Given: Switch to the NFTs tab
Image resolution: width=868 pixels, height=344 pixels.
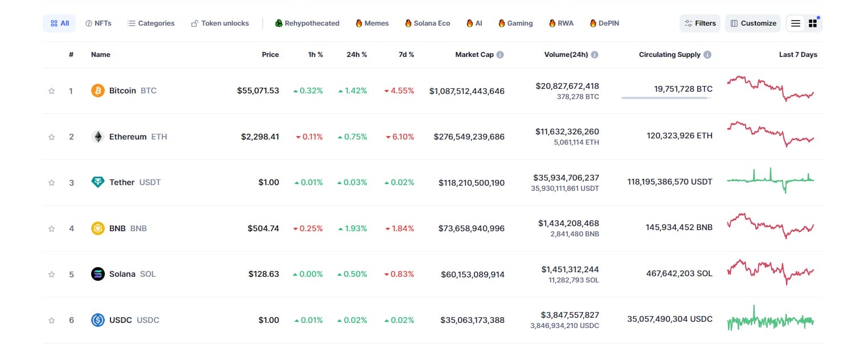Looking at the screenshot, I should (99, 23).
